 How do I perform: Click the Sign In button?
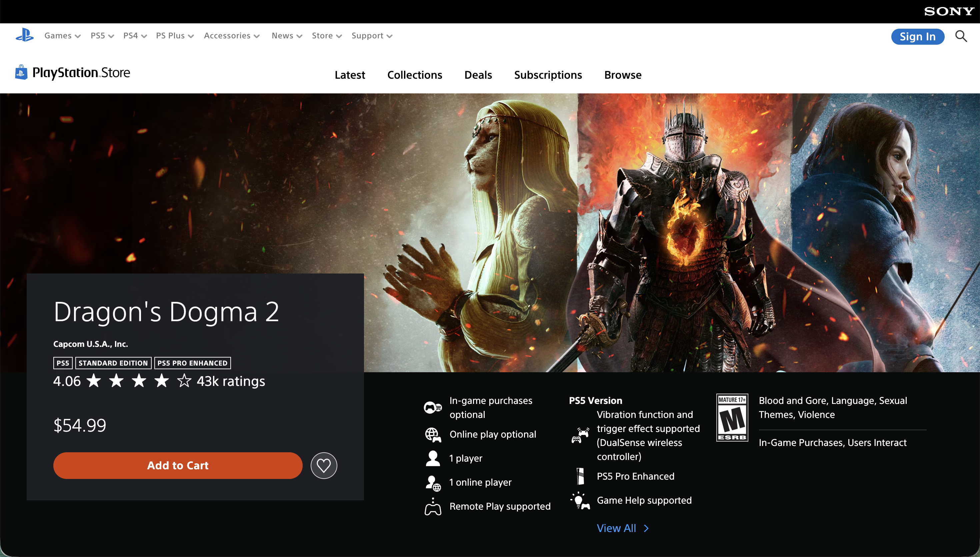(x=918, y=36)
